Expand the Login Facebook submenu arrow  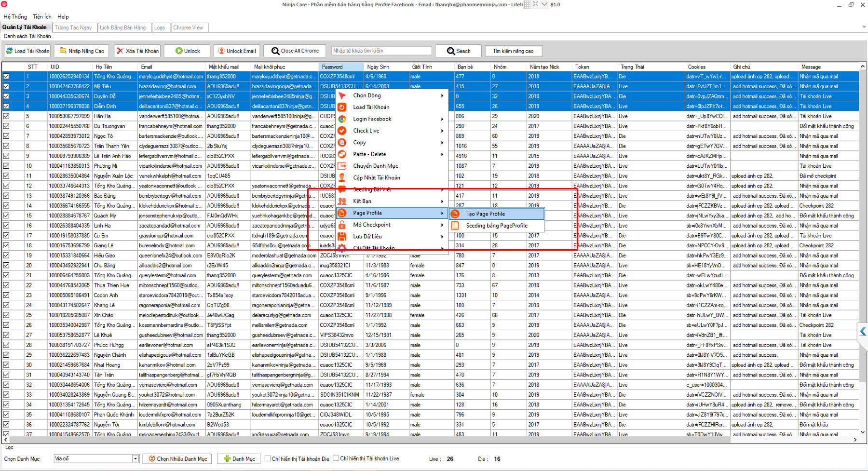click(x=442, y=119)
